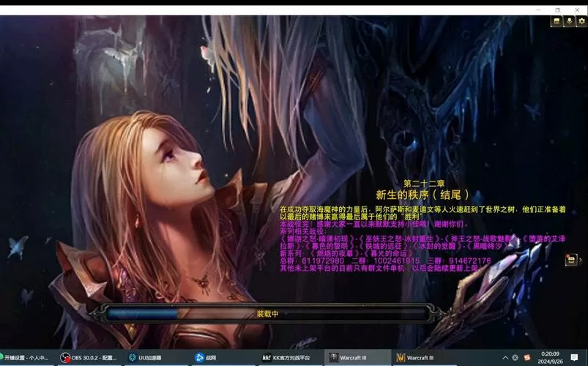Toggle the microphone overlay button

point(569,21)
